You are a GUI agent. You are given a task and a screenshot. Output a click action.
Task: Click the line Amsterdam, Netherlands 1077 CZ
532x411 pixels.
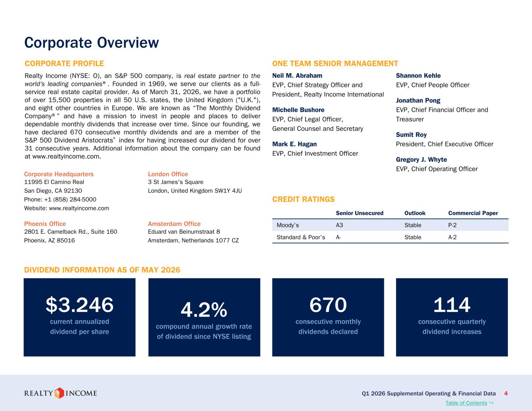tap(193, 240)
